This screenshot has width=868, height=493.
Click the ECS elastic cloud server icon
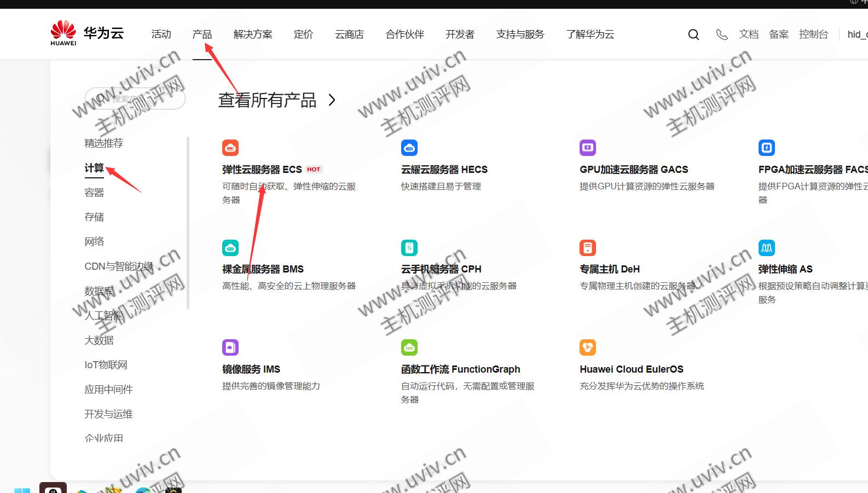tap(230, 148)
